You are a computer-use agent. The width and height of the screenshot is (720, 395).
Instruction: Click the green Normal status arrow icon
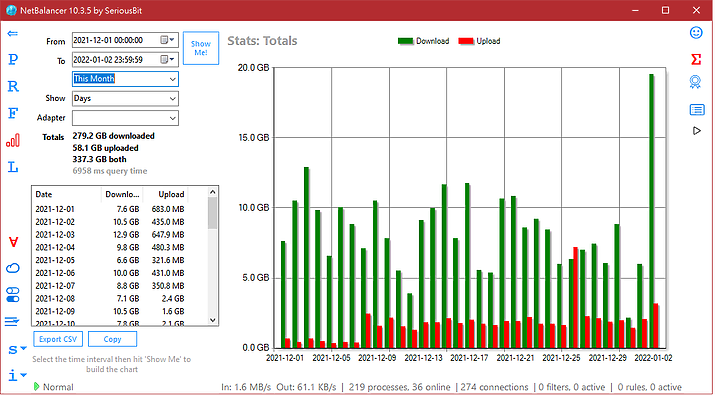(36, 387)
